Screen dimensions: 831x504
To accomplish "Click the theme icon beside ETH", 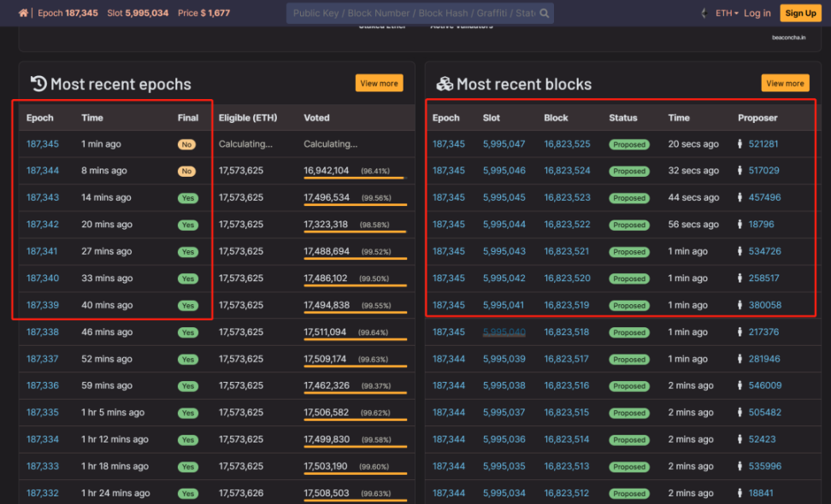I will (x=704, y=13).
